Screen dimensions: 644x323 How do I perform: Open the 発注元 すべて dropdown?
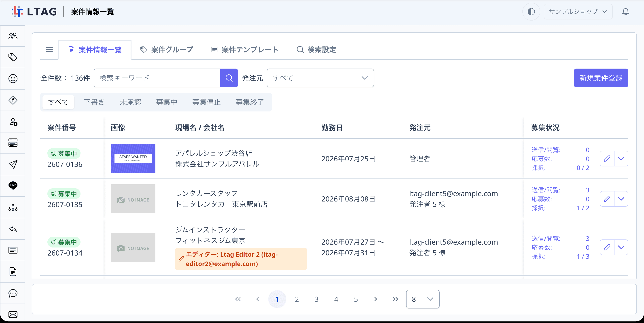(320, 78)
